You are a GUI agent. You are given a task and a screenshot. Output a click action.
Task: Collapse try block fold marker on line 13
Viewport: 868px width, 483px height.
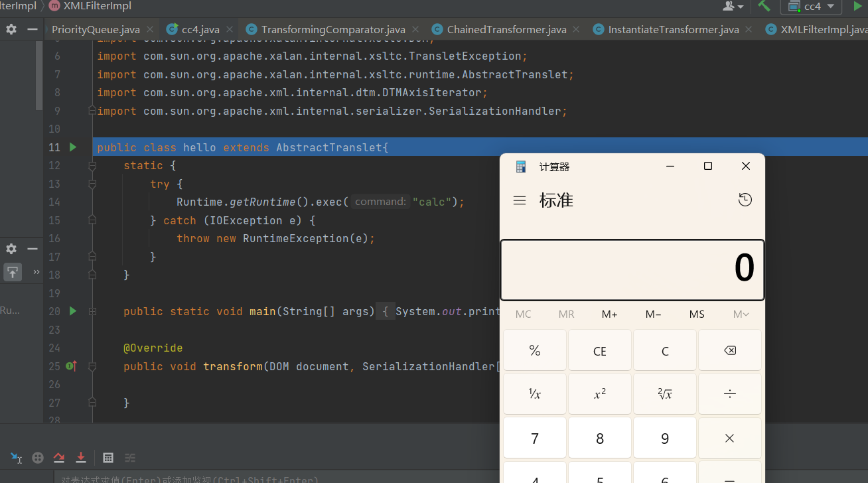93,184
